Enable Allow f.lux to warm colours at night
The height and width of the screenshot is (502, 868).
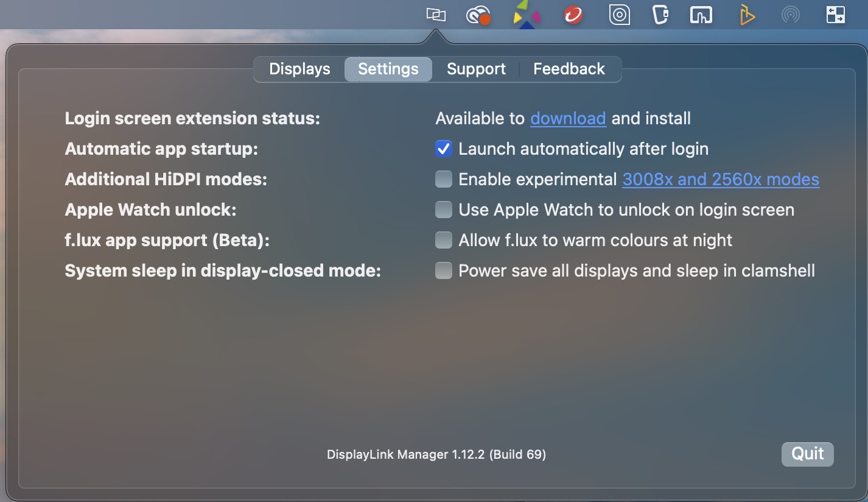click(x=444, y=239)
